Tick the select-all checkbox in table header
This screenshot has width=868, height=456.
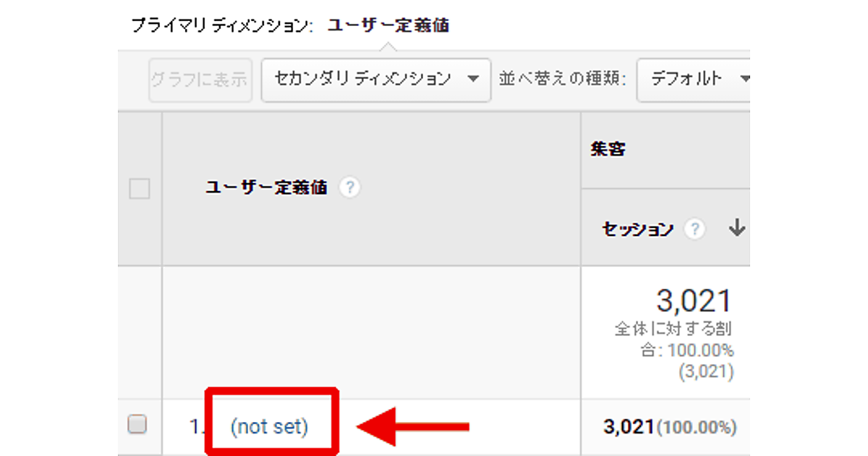[x=139, y=189]
